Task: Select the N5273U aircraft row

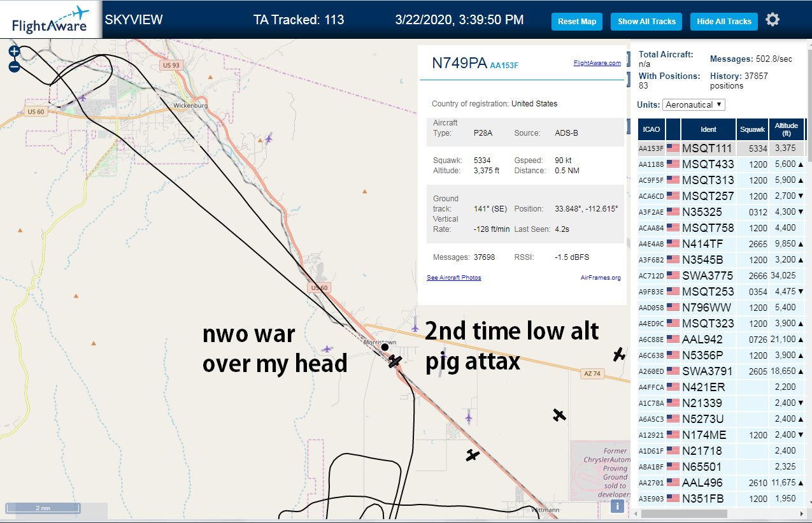Action: tap(721, 419)
